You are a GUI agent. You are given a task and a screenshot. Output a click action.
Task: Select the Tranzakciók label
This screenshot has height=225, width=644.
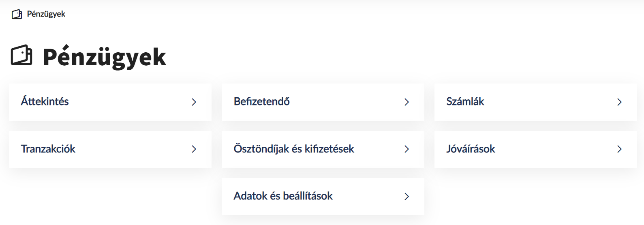pos(48,149)
